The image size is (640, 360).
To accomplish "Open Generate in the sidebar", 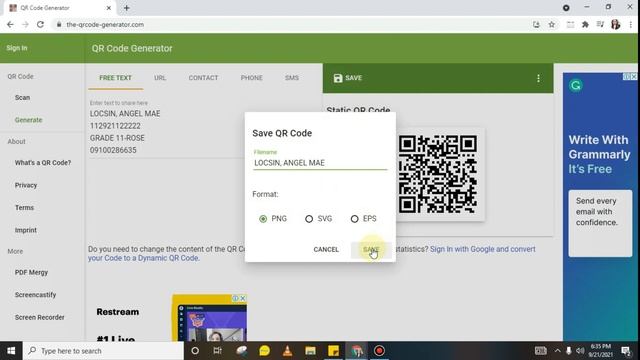I will 29,120.
